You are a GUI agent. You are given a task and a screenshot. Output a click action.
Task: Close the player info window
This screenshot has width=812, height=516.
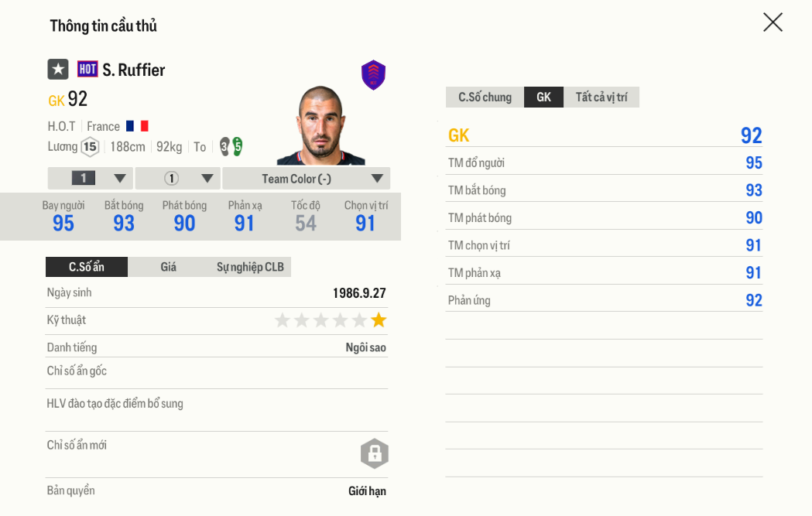pyautogui.click(x=773, y=22)
